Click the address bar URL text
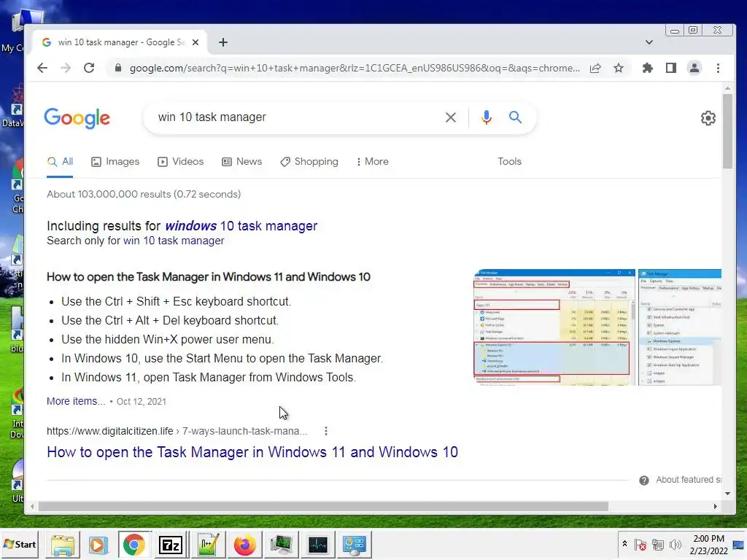Viewport: 747px width, 560px height. coord(355,68)
